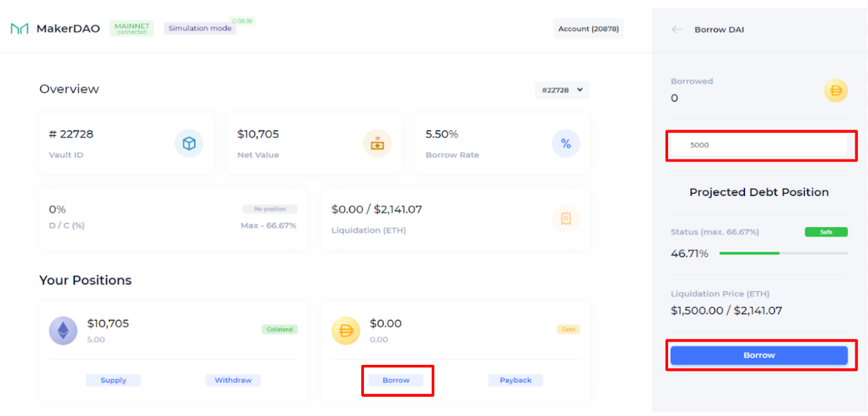Click the Borrow button under Debt position

coord(396,380)
